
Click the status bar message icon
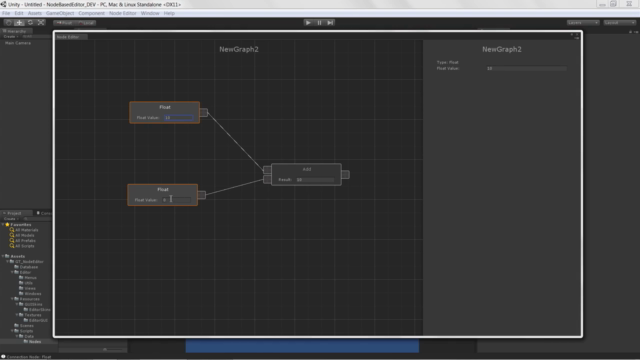[x=3, y=357]
